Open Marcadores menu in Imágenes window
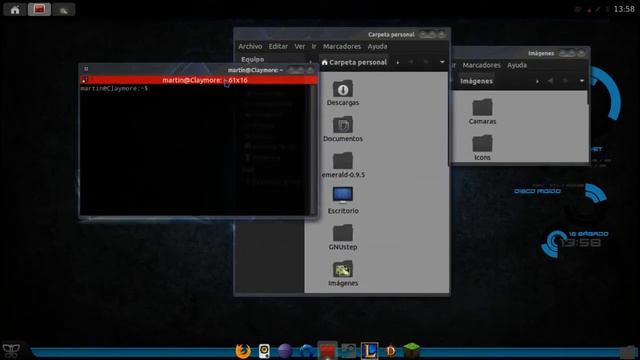 pos(481,65)
